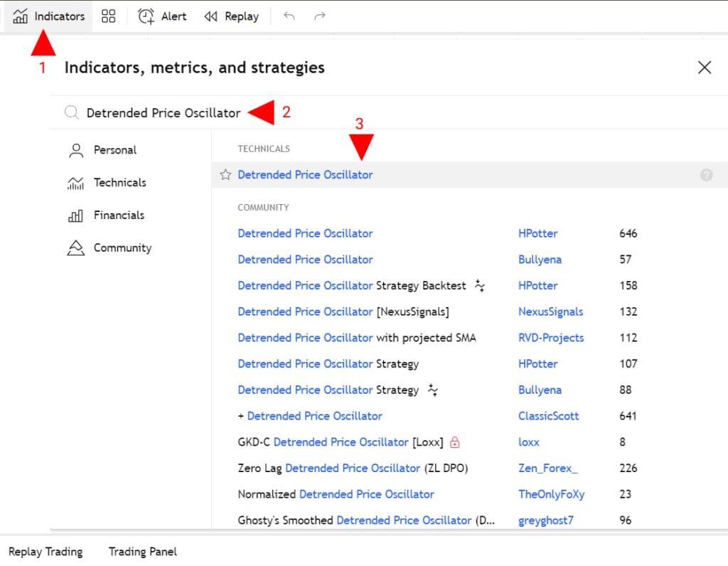Click the redo arrow icon

point(320,16)
